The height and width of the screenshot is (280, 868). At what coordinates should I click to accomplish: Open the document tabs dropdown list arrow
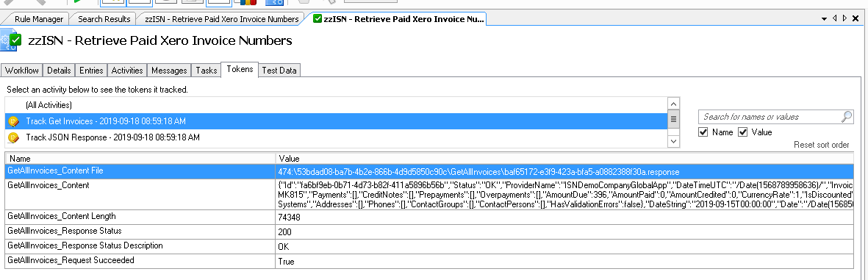tap(825, 18)
